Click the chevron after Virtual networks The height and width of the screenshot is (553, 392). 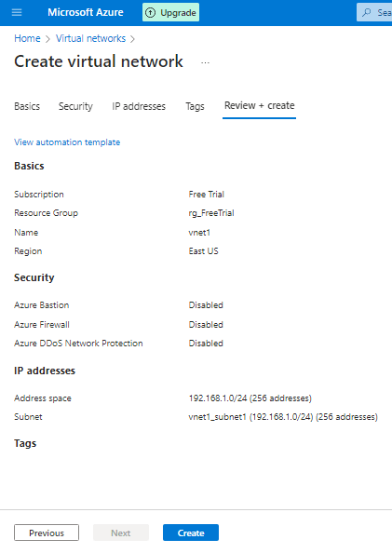point(132,39)
